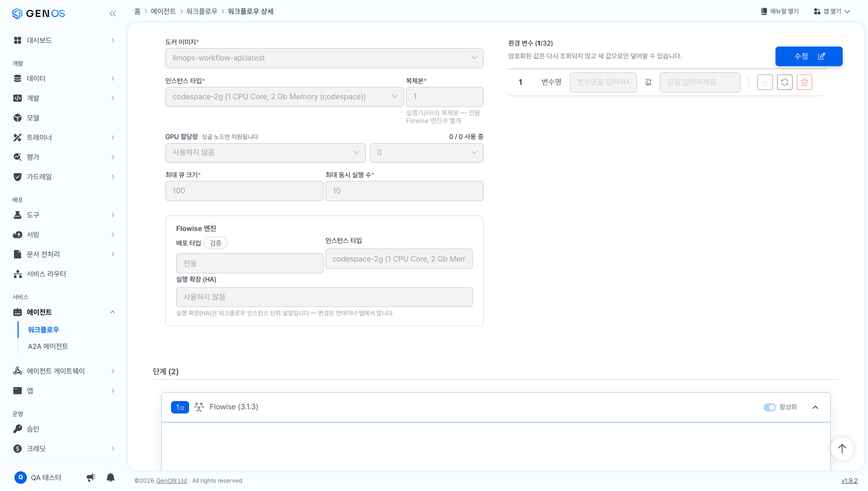Image resolution: width=868 pixels, height=491 pixels.
Task: Click the 서빙 cloud upload icon
Action: point(18,235)
